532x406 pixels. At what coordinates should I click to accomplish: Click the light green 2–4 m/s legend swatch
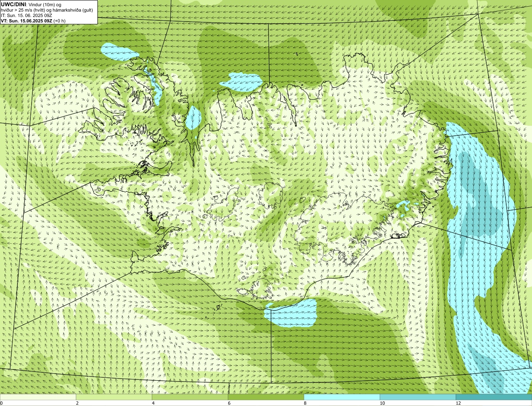tap(114, 397)
